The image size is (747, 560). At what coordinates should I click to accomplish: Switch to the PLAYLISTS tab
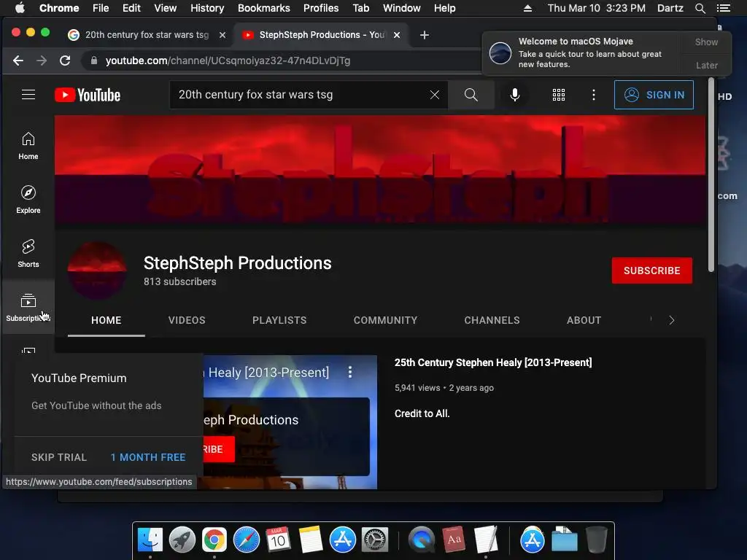279,321
